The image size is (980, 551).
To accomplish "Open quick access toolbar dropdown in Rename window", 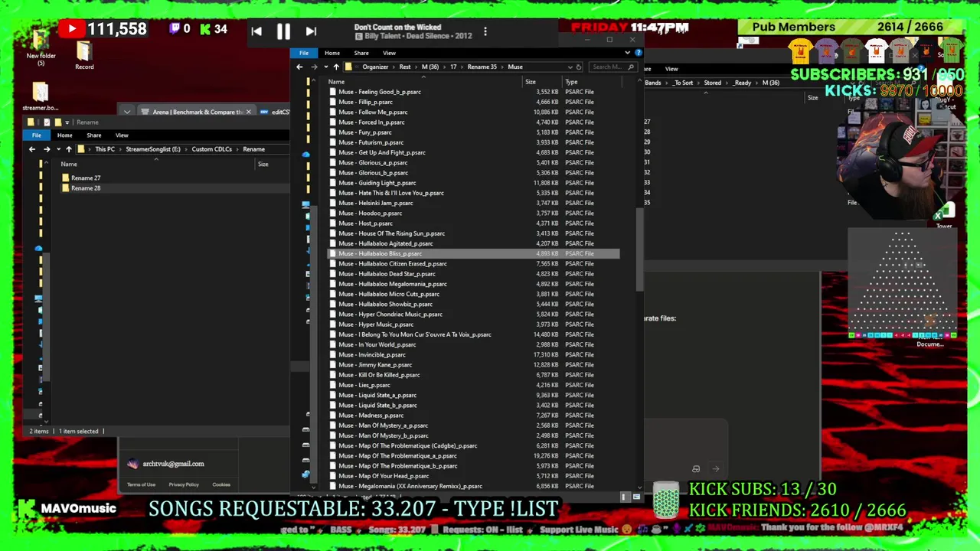I will click(67, 122).
